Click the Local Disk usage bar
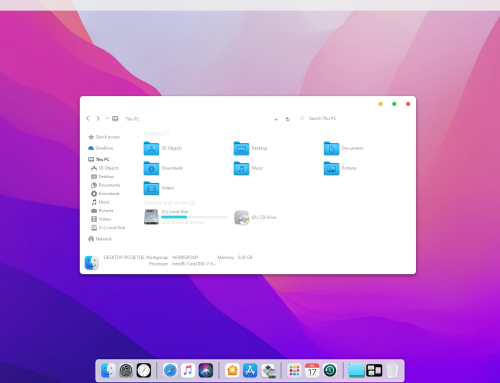 194,217
